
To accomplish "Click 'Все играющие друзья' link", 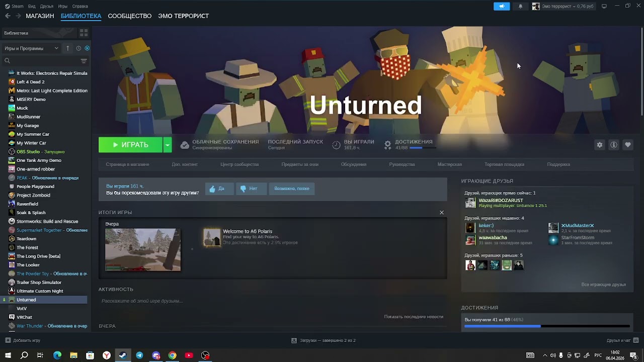I will coord(603,285).
